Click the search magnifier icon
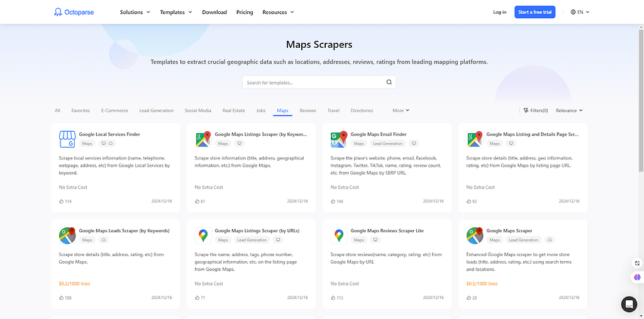The height and width of the screenshot is (319, 644). pyautogui.click(x=389, y=82)
